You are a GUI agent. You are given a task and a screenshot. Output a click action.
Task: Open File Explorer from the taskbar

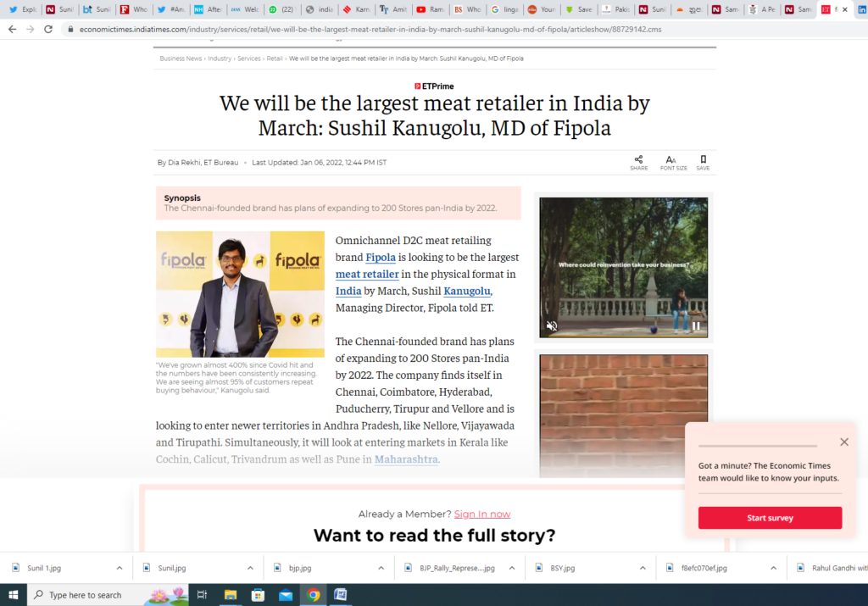[231, 595]
